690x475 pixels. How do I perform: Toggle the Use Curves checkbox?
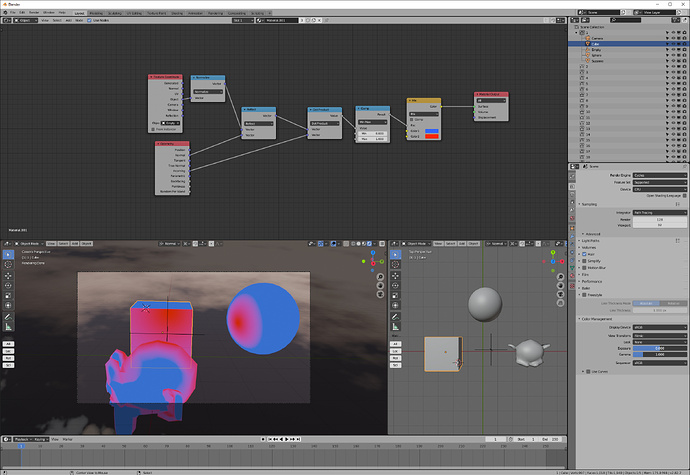[588, 372]
